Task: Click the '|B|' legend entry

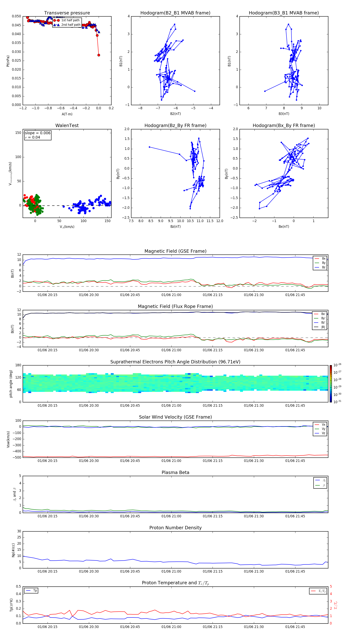Action: [320, 327]
